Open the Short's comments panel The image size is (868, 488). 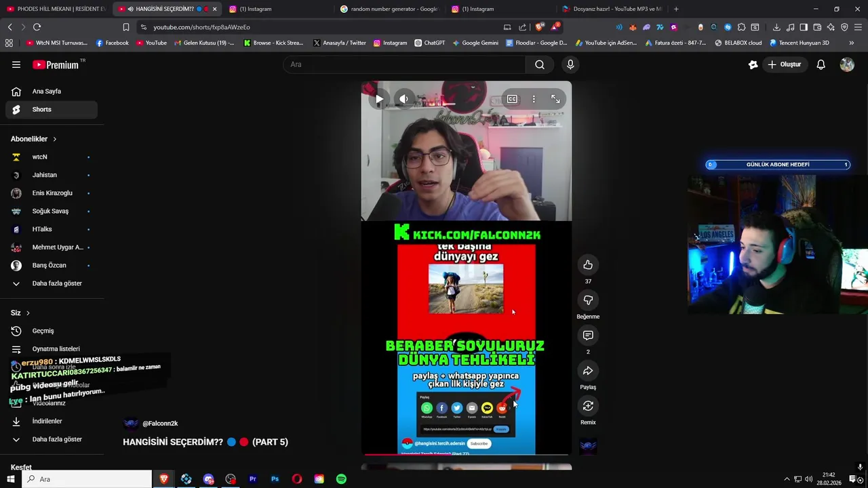coord(588,335)
